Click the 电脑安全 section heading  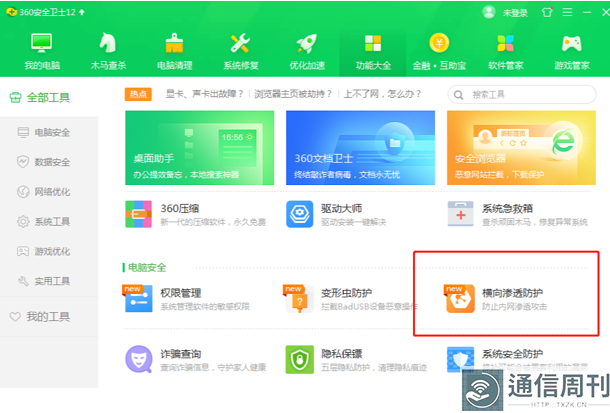coord(147,268)
